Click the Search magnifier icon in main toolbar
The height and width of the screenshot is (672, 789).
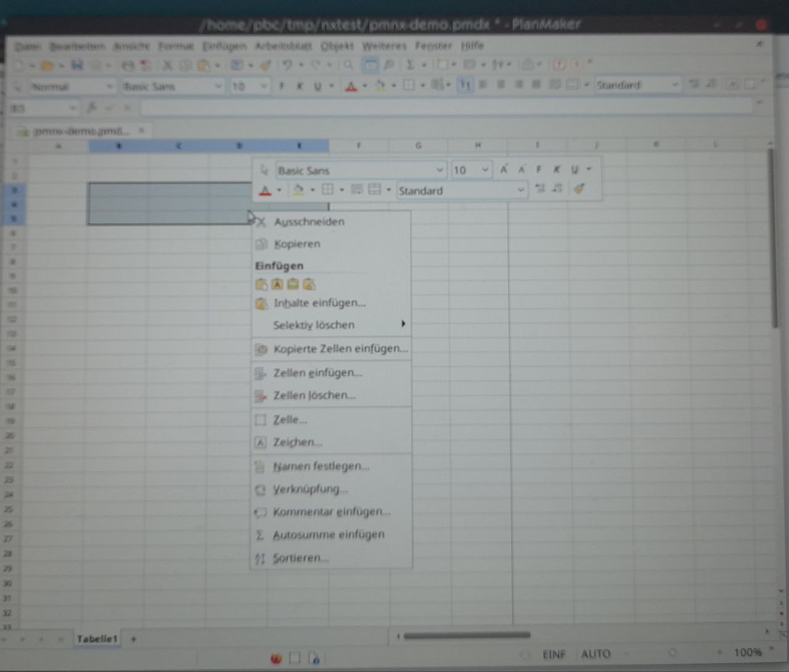coord(348,65)
